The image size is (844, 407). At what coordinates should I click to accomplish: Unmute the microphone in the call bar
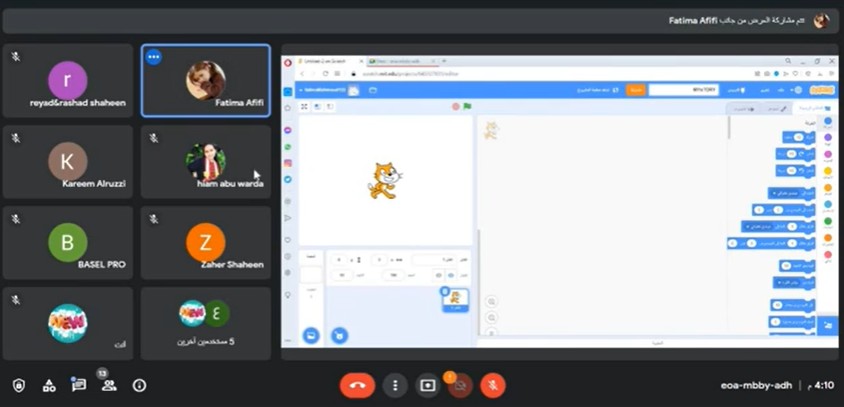(x=492, y=385)
